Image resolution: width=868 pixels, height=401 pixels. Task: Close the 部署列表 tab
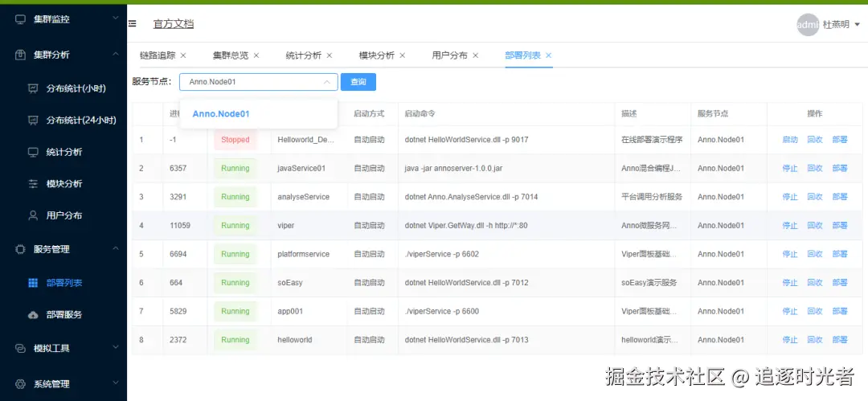tap(549, 55)
